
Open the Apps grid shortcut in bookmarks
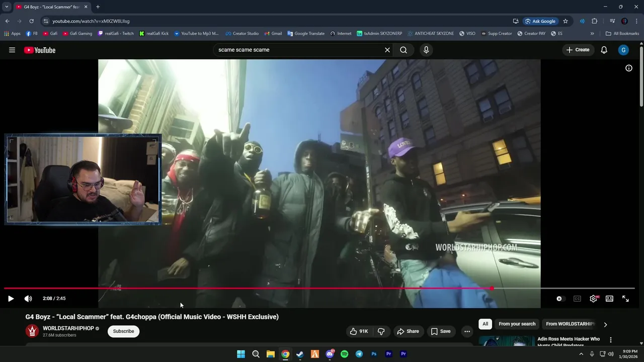[12, 34]
